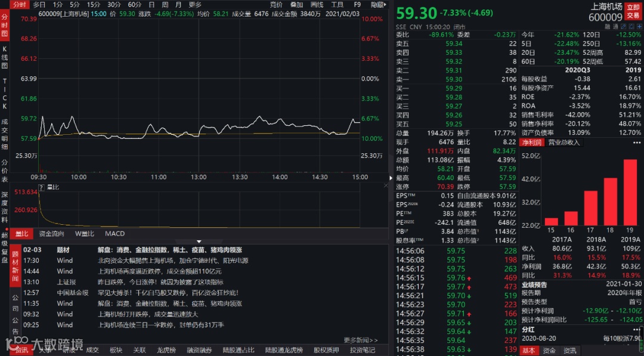The width and height of the screenshot is (644, 356).
Task: Open news 北向资金大幅抛售上海机场
Action: [173, 261]
